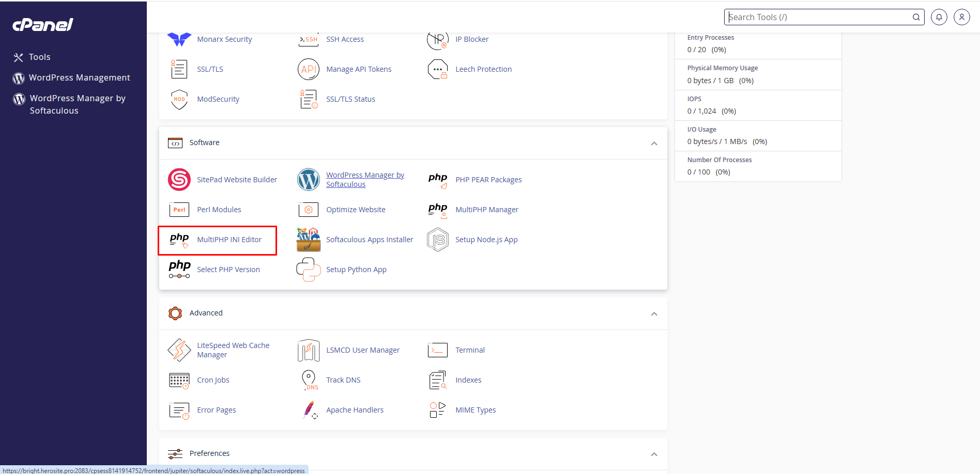Click the Setup Python App icon
Viewport: 980px width, 474px height.
tap(308, 270)
